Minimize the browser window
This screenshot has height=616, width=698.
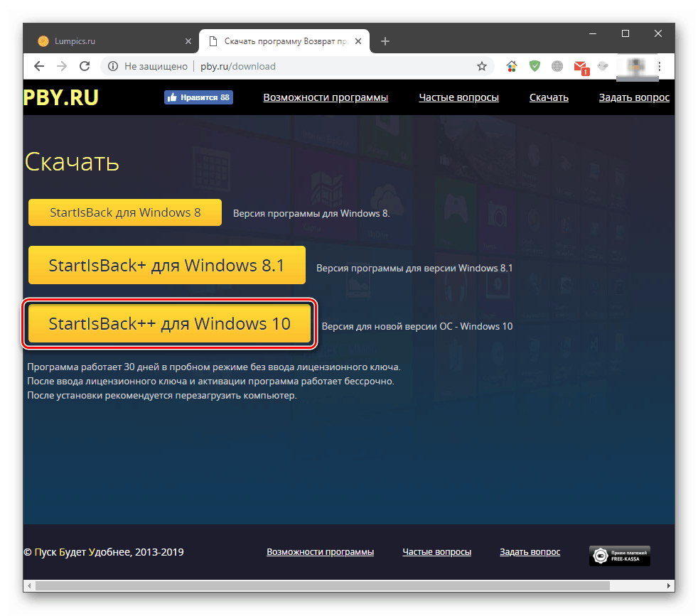[x=593, y=34]
